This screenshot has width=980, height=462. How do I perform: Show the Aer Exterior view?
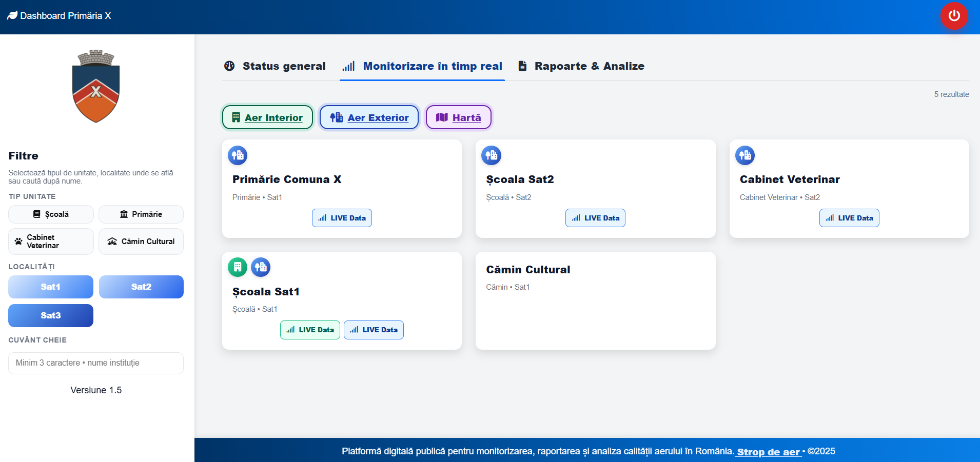click(369, 117)
